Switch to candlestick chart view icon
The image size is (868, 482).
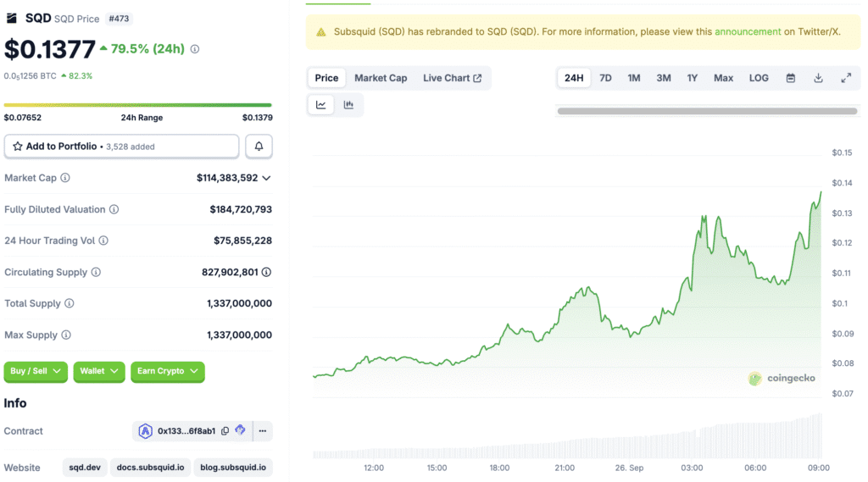(x=348, y=104)
